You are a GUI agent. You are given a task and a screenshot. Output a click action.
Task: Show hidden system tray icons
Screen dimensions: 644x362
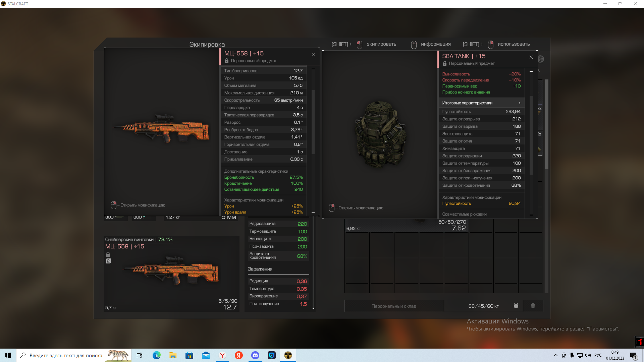pyautogui.click(x=556, y=355)
